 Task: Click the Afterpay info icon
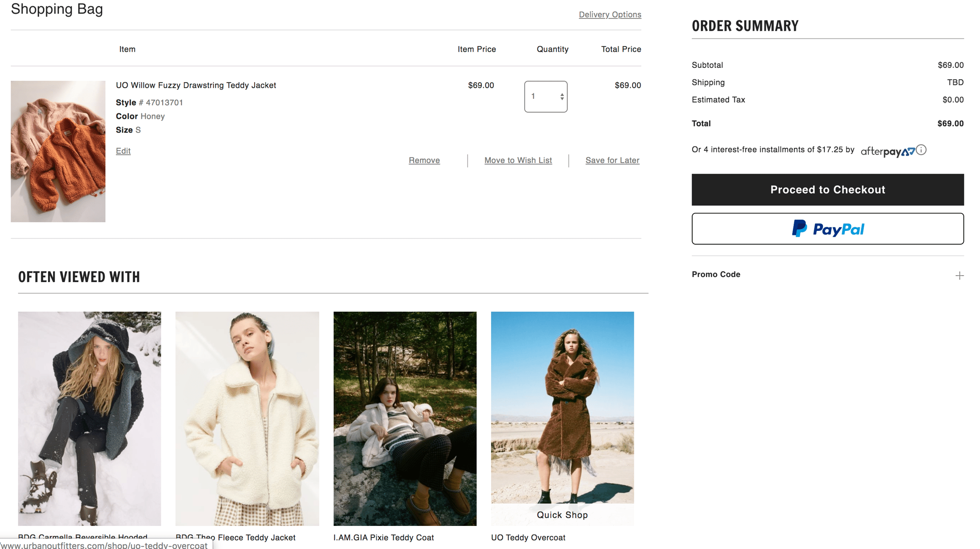[x=922, y=150]
